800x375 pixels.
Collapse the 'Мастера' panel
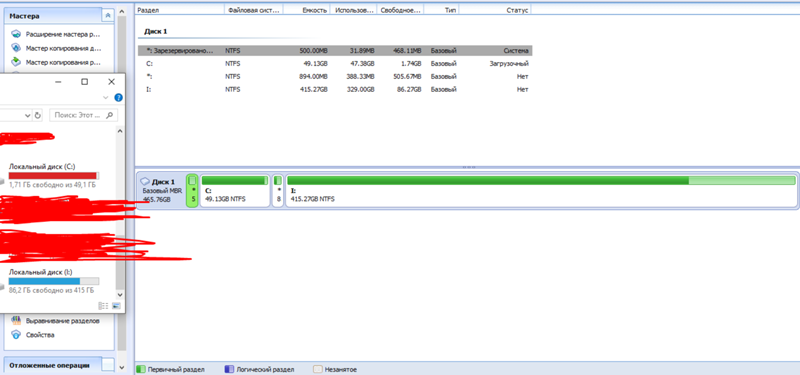pyautogui.click(x=108, y=16)
